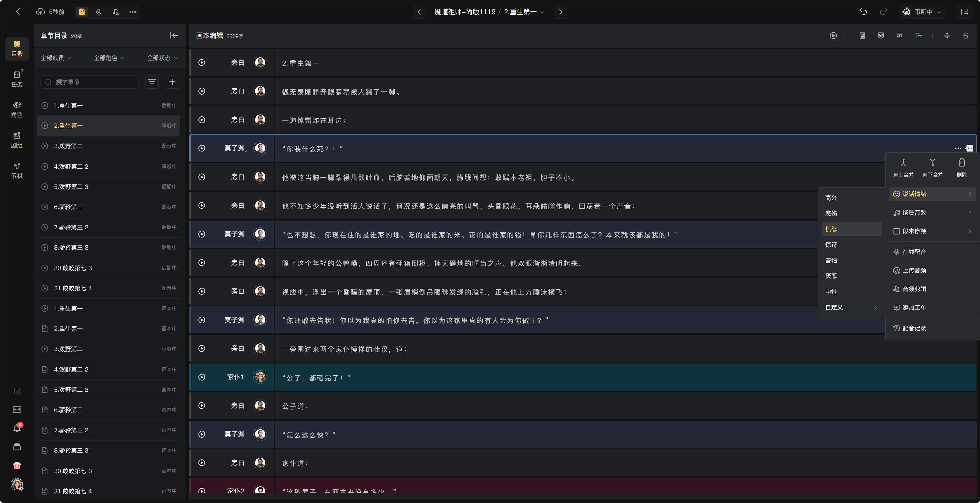Image resolution: width=980 pixels, height=503 pixels.
Task: Play the 家仆1 line “公子，都砸完了！”
Action: (x=202, y=377)
